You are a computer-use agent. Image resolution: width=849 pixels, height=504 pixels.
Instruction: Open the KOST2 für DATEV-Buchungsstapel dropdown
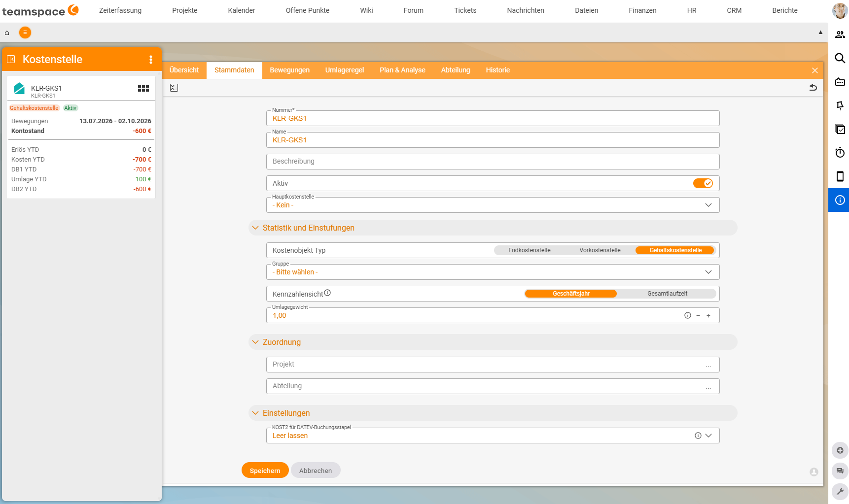[493, 436]
